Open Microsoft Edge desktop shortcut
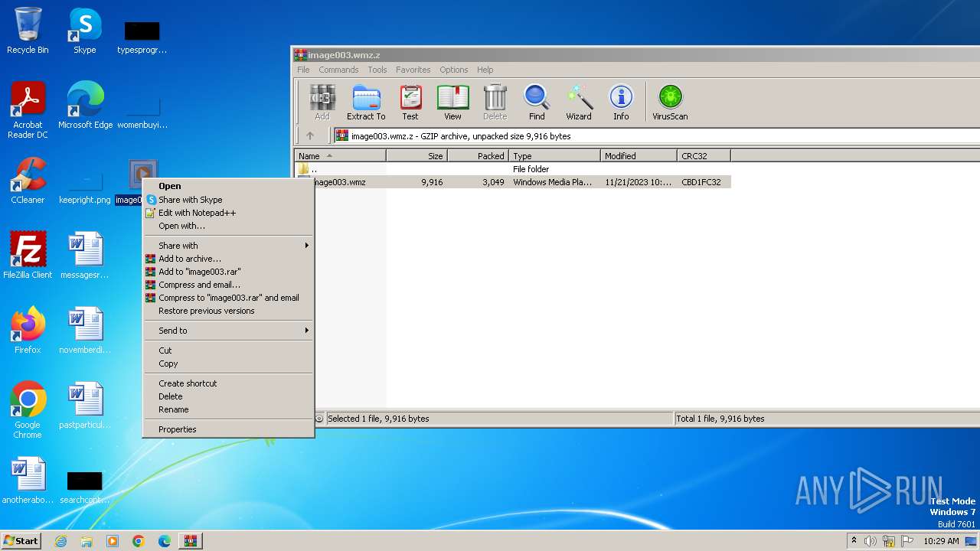 85,106
